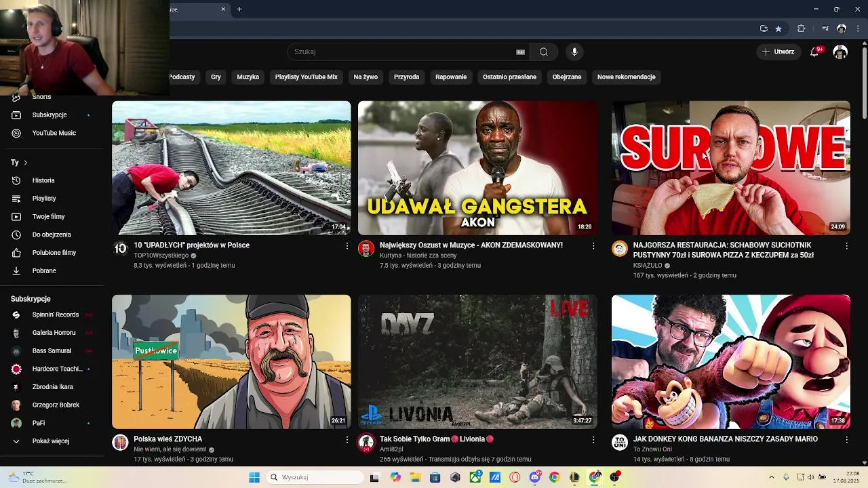Image resolution: width=868 pixels, height=488 pixels.
Task: Expand the Ty section chevron
Action: (25, 163)
